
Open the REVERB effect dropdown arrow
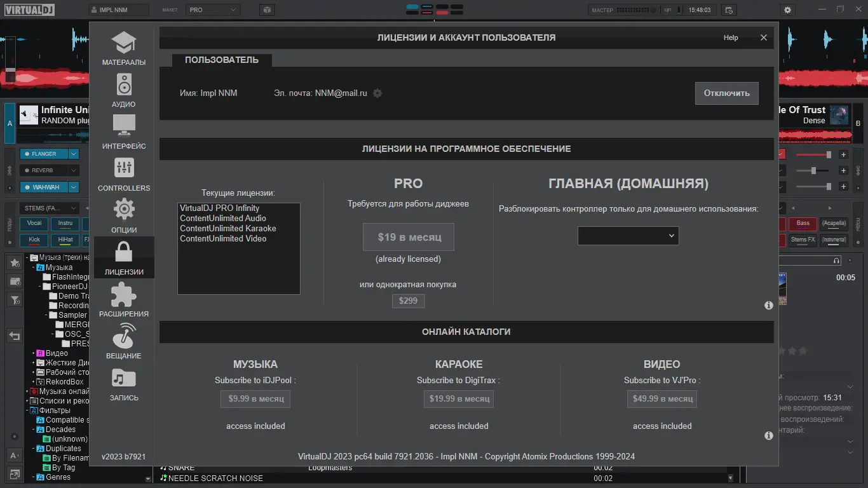pyautogui.click(x=74, y=170)
